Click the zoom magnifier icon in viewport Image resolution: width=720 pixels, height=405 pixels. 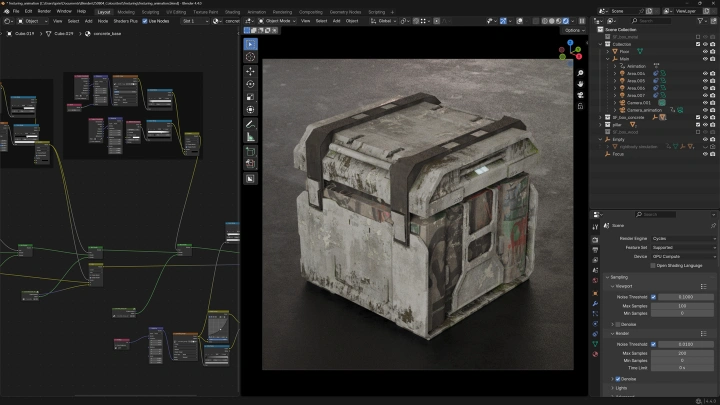point(580,73)
